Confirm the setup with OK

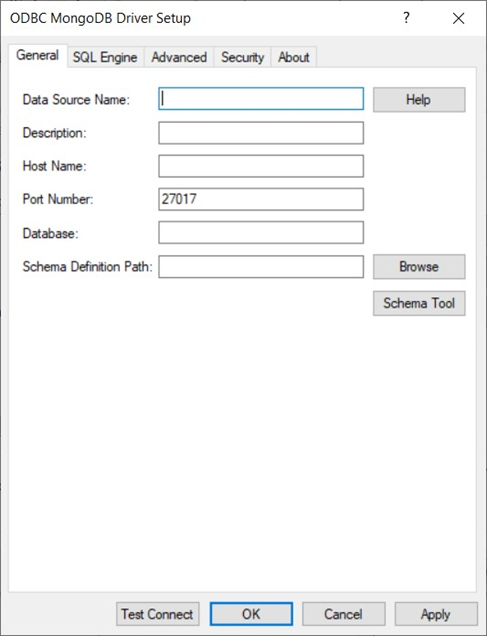(251, 614)
